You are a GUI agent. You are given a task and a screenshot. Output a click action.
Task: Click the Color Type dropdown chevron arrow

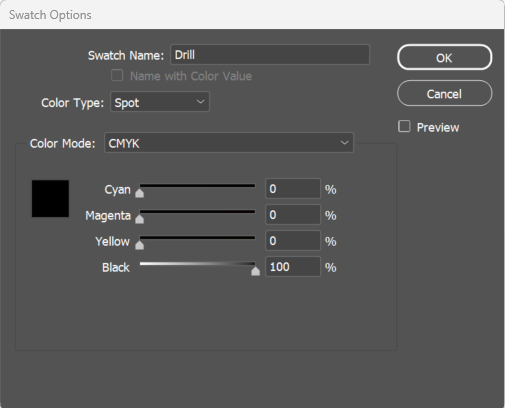[x=200, y=102]
